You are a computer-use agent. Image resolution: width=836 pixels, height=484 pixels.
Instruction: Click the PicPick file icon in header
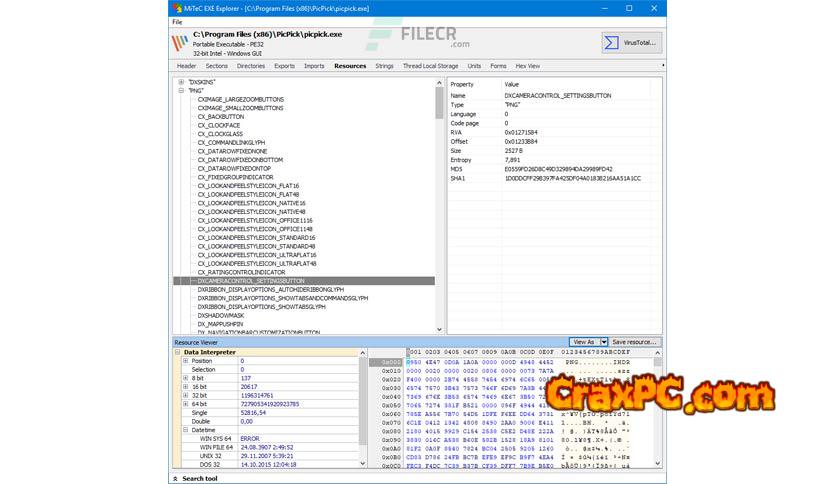pos(180,43)
